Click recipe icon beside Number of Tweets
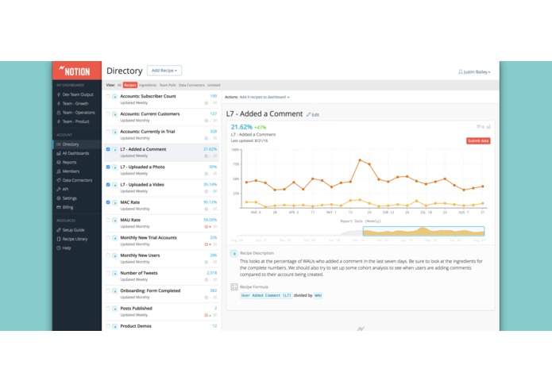The width and height of the screenshot is (552, 392). click(x=114, y=273)
